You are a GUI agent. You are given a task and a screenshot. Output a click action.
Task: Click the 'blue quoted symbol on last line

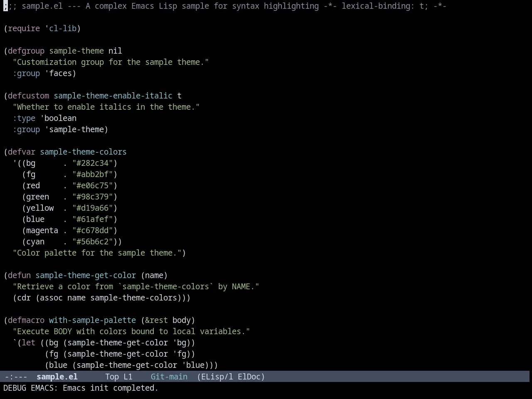[x=193, y=365]
